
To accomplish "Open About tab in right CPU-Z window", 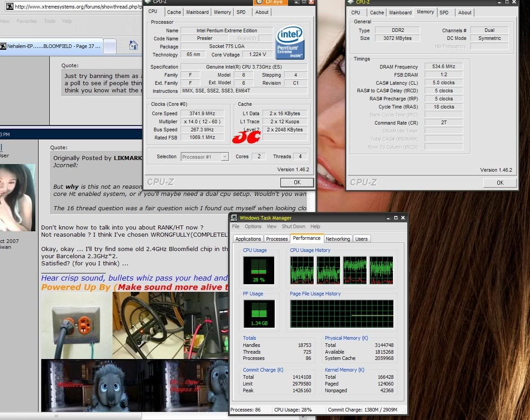I will tap(465, 13).
